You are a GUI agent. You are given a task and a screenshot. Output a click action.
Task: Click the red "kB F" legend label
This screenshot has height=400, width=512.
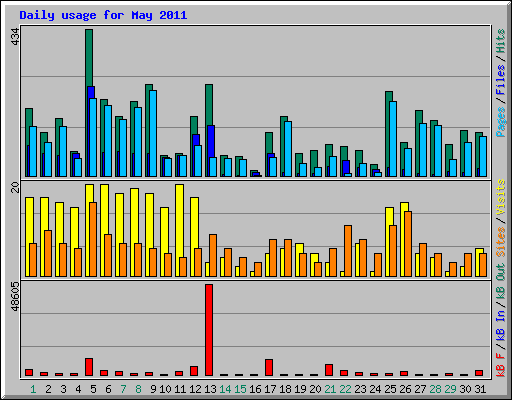pyautogui.click(x=500, y=365)
